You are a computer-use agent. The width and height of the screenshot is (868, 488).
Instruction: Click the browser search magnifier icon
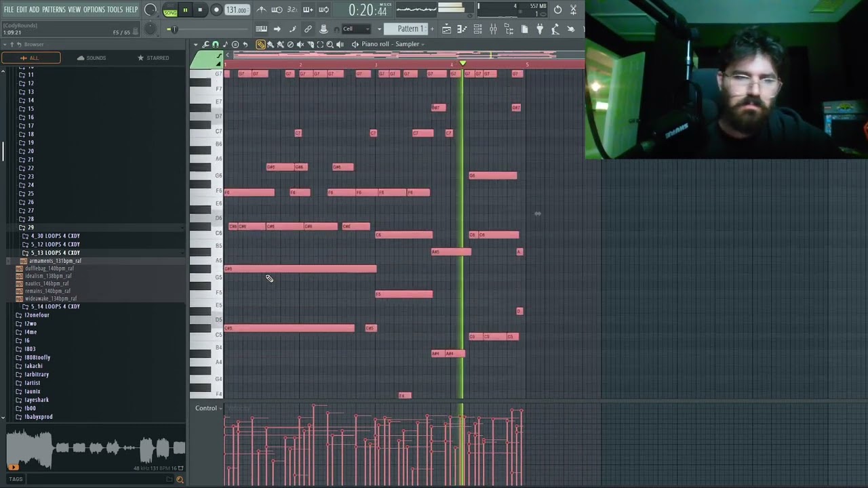click(x=180, y=480)
